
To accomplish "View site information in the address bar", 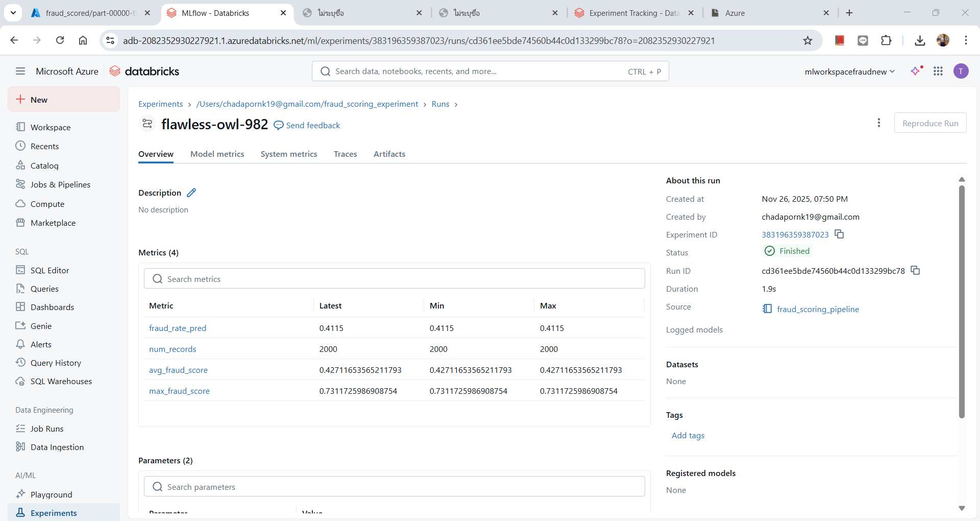I will tap(110, 40).
